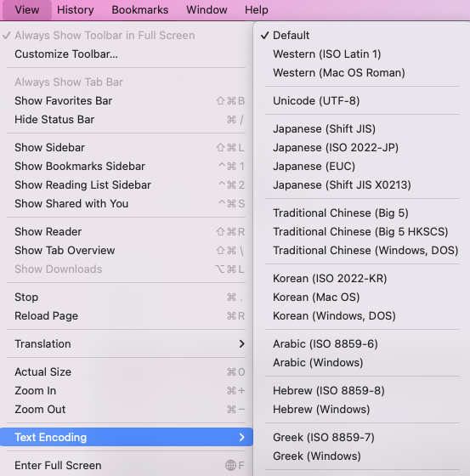Choose Enter Full Screen
Viewport: 470px width, 476px height.
[127, 466]
